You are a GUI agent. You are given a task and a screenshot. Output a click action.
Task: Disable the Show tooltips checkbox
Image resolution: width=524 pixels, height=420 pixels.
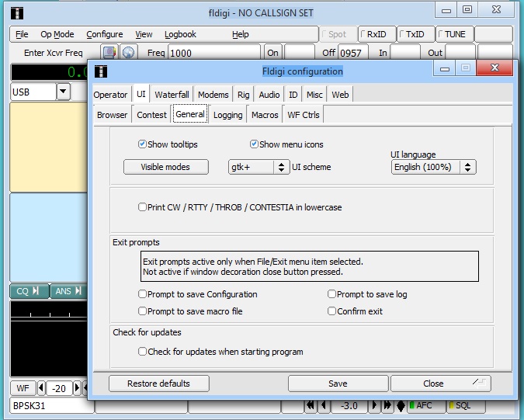(x=143, y=144)
